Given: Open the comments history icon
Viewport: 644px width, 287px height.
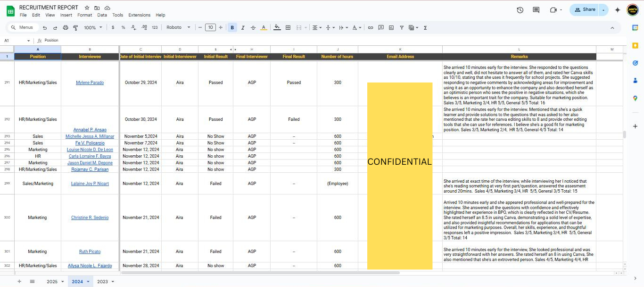Looking at the screenshot, I should (536, 10).
